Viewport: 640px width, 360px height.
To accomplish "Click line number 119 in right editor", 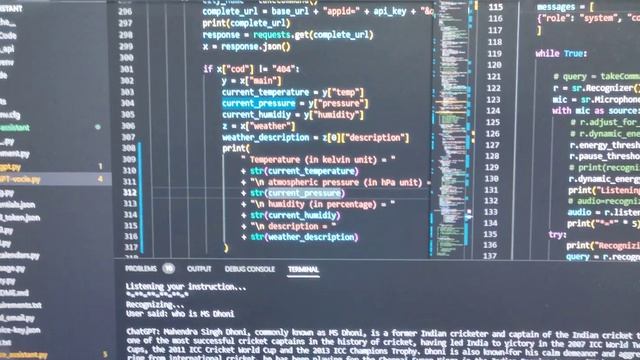I will click(494, 53).
